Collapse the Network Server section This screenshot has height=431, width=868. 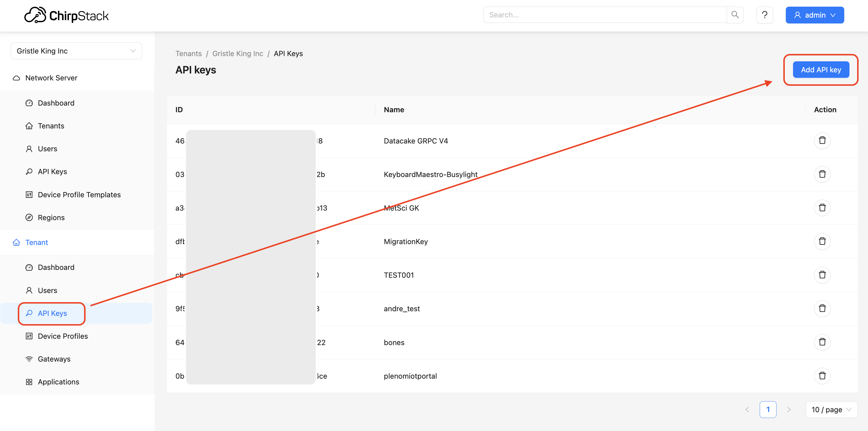pos(51,78)
